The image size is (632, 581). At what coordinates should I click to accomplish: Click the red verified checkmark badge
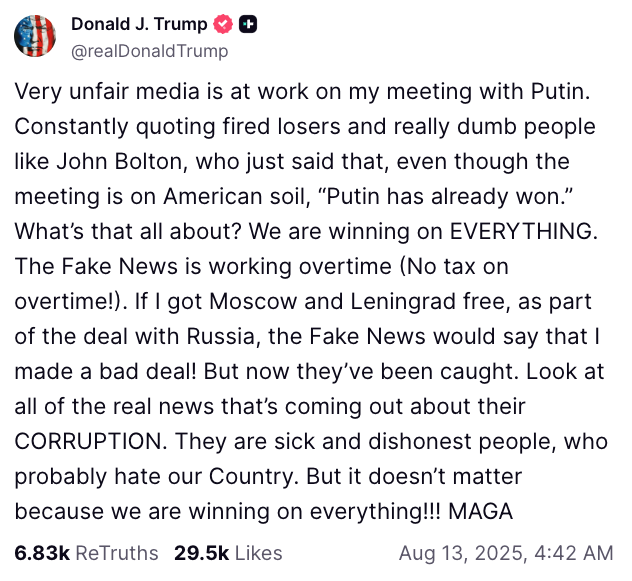(x=224, y=24)
